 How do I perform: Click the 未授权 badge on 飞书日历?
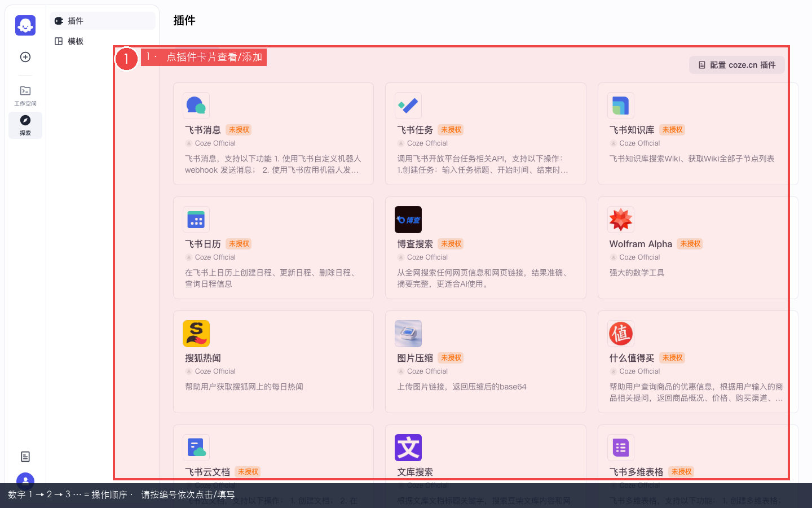tap(239, 244)
